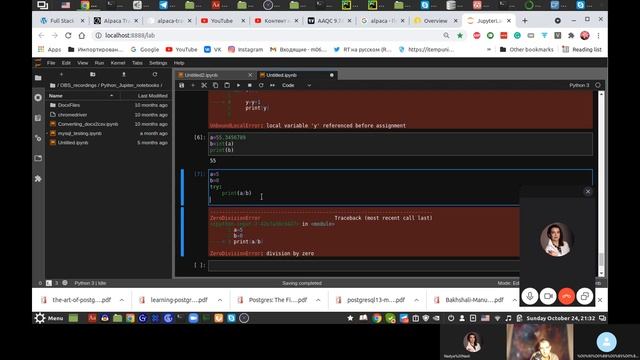Viewport: 640px width, 360px height.
Task: Open the Kernel menu in JupyterLab
Action: click(x=118, y=63)
